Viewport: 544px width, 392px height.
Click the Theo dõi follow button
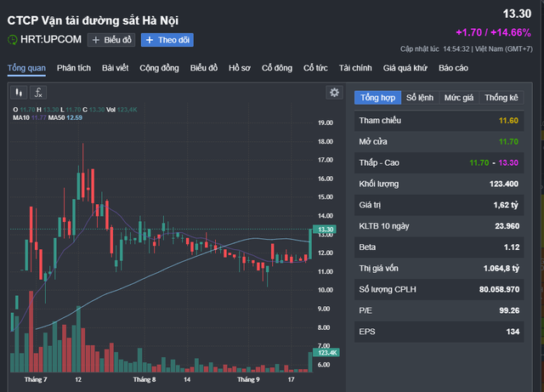167,40
